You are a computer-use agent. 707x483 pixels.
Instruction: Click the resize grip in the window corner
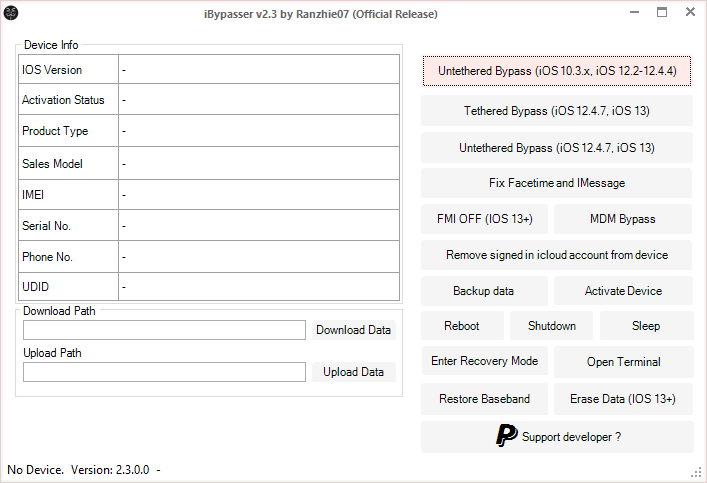coord(697,472)
